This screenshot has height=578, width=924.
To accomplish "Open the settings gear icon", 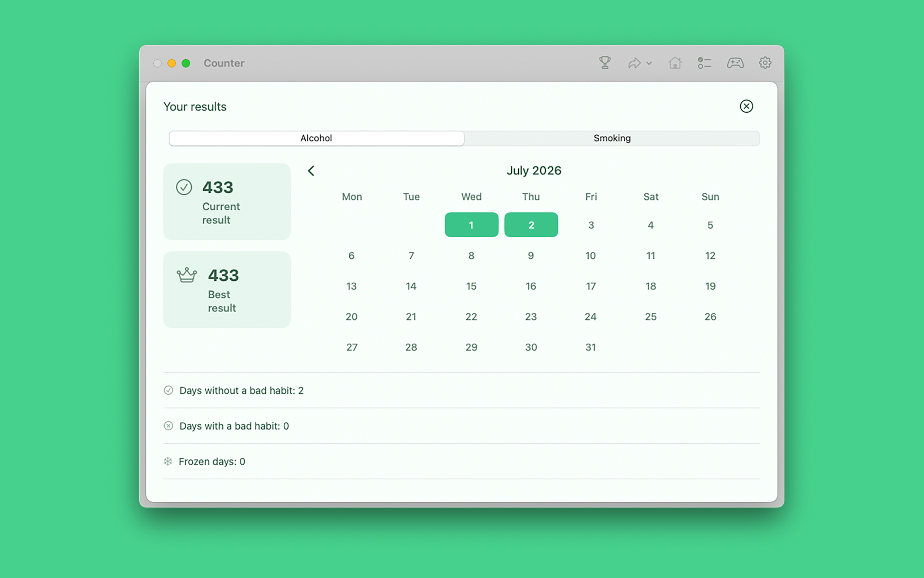I will 765,63.
